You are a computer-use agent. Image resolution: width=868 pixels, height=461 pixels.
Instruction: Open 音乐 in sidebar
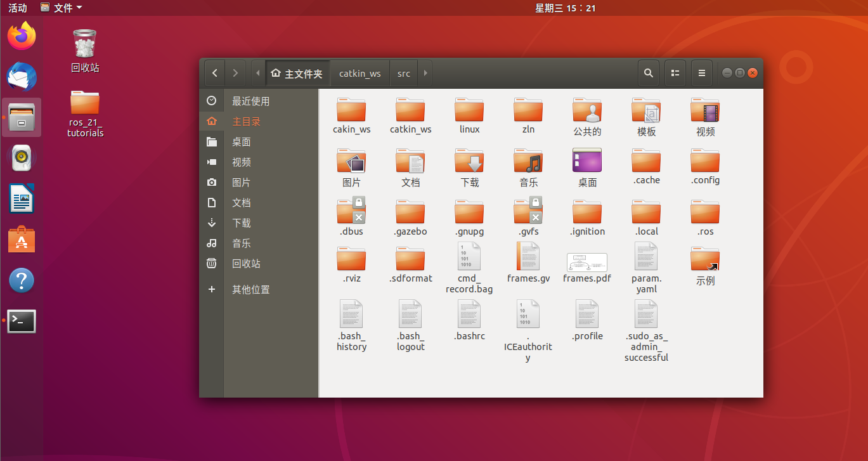tap(259, 243)
